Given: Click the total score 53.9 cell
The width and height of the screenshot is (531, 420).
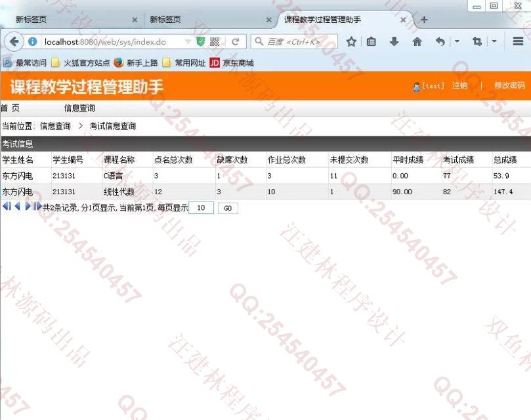Looking at the screenshot, I should click(501, 176).
